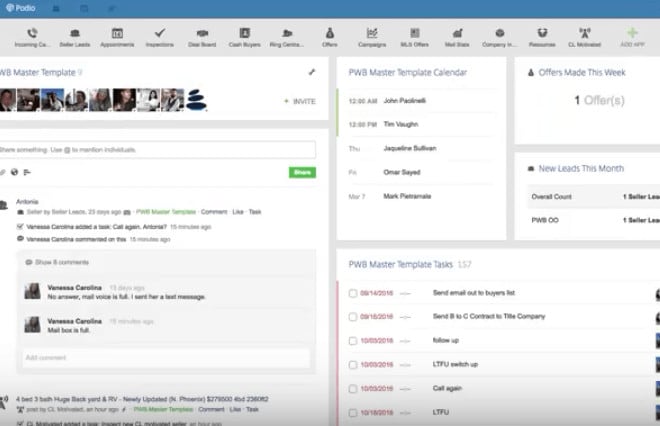Click Comment on the 4 bed 3 bath post
This screenshot has width=660, height=426.
pyautogui.click(x=211, y=409)
